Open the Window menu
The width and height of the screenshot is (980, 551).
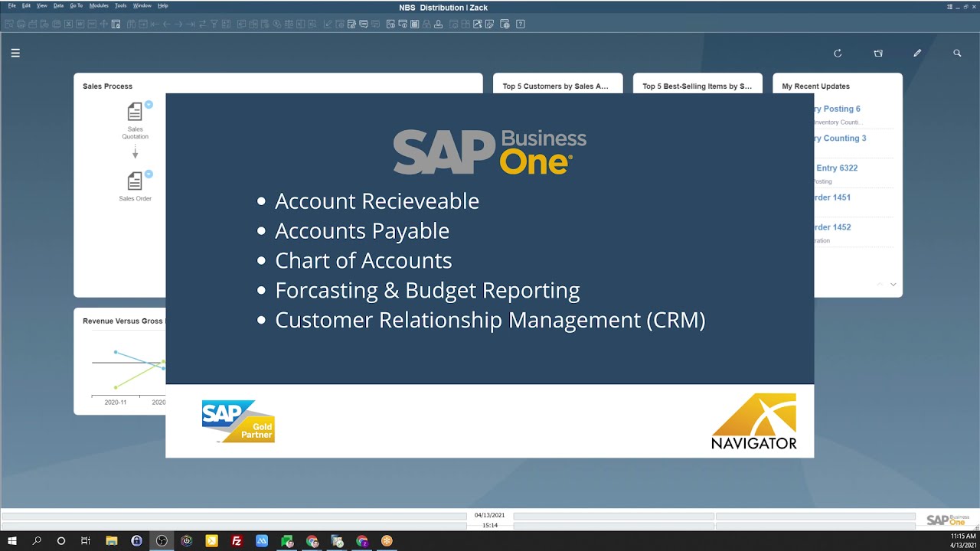[x=142, y=5]
